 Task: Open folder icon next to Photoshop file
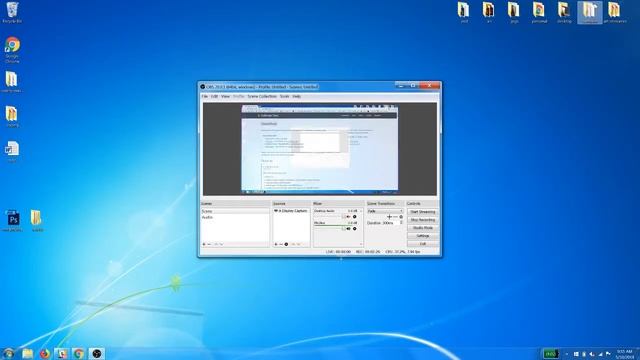pos(37,221)
